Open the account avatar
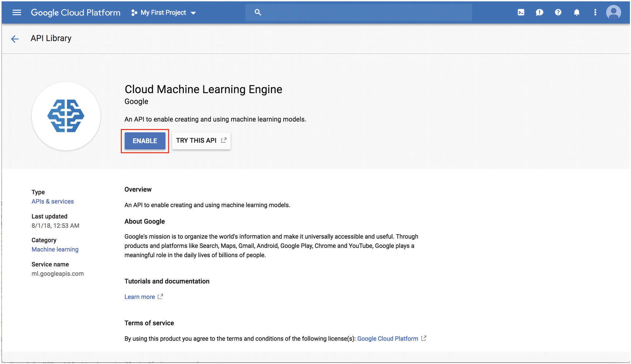The height and width of the screenshot is (364, 631). (613, 12)
